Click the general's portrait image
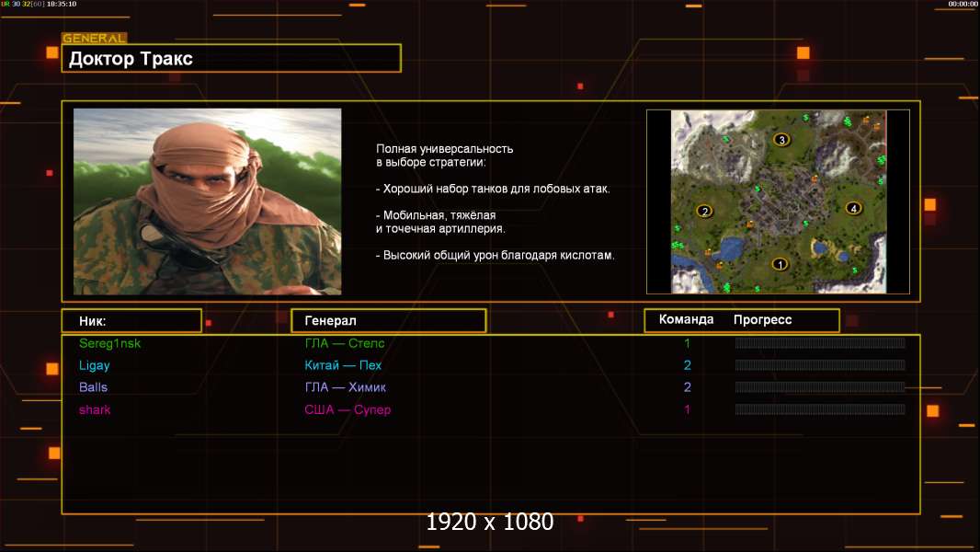The image size is (980, 552). tap(208, 201)
